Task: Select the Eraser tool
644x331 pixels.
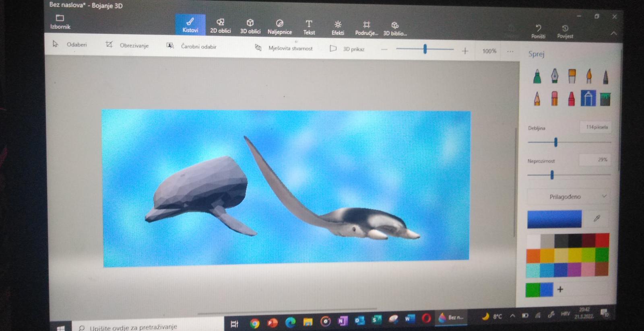Action: click(x=554, y=99)
